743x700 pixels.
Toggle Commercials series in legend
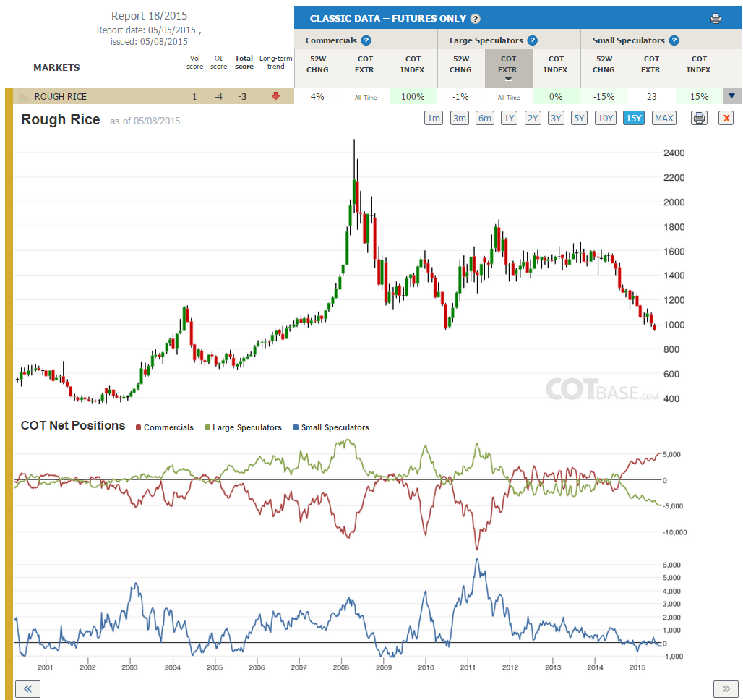(164, 427)
